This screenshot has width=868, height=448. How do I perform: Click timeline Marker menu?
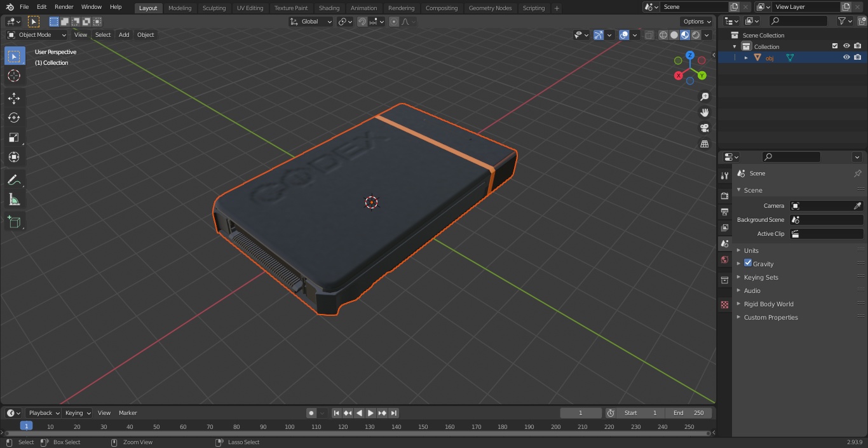128,413
